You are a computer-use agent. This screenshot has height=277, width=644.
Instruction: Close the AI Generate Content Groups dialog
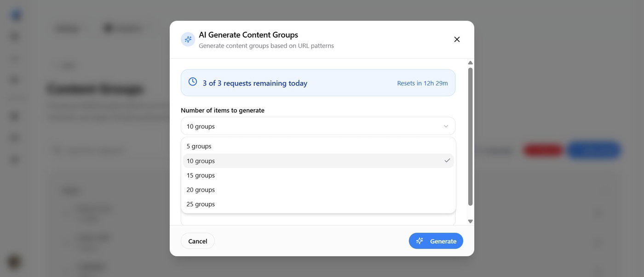tap(457, 40)
